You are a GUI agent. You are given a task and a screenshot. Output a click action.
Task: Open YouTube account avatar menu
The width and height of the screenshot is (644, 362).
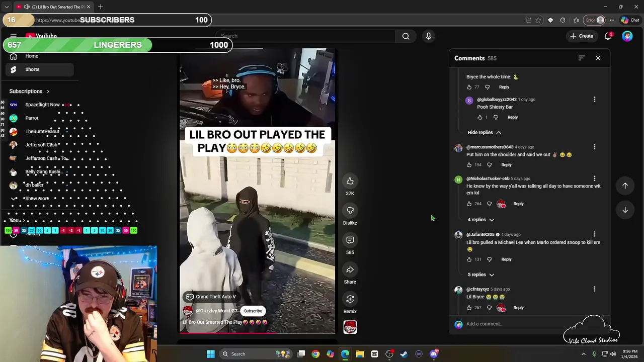click(x=627, y=36)
